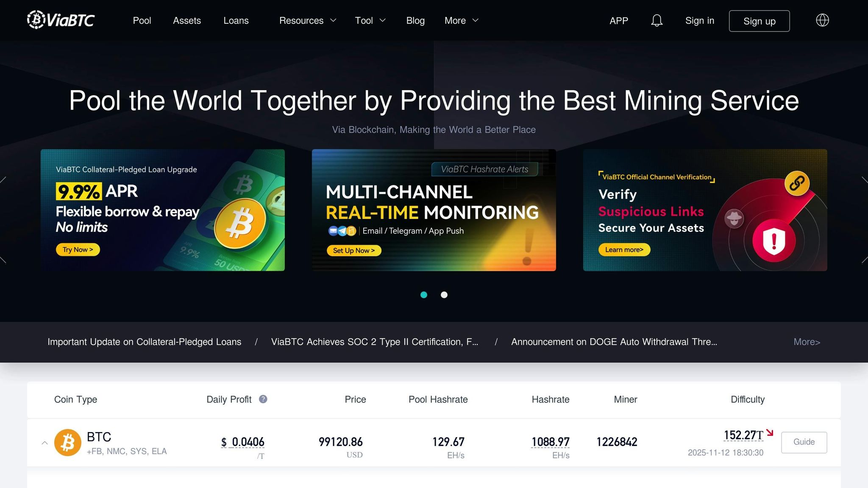View Daily Profit explanation via question mark icon
868x488 pixels.
[x=263, y=399]
